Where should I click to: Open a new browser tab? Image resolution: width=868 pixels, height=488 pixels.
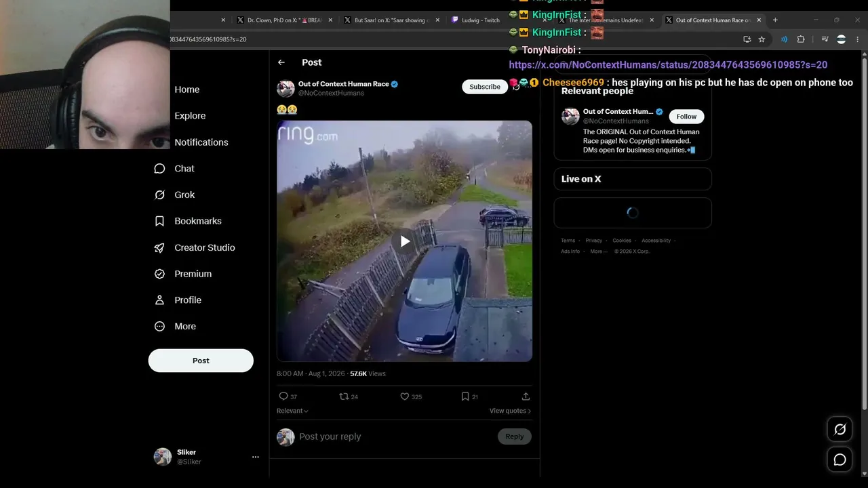pos(775,20)
